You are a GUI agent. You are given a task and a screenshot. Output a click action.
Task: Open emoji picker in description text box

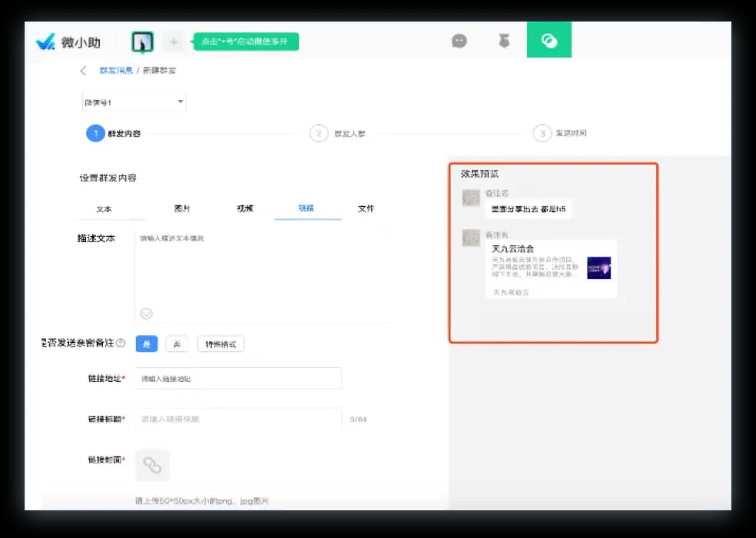(146, 314)
